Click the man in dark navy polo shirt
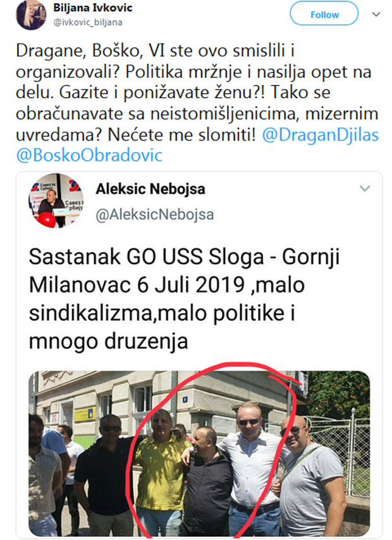The width and height of the screenshot is (392, 540). coord(104,475)
